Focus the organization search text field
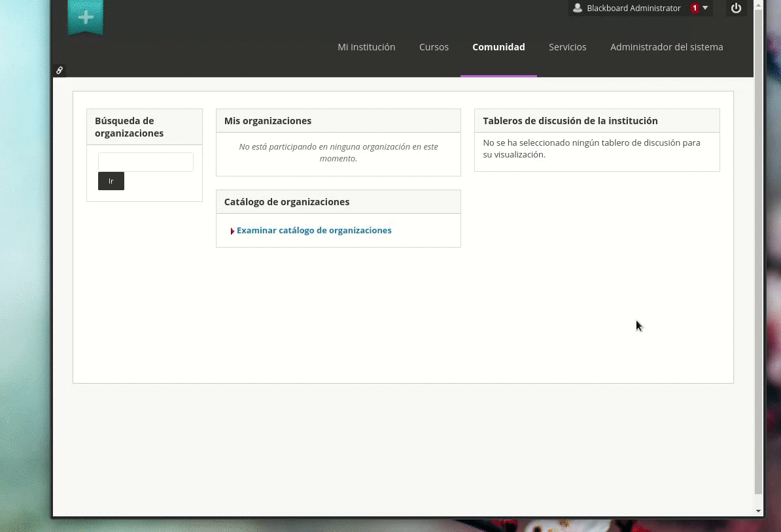The height and width of the screenshot is (532, 781). coord(146,162)
